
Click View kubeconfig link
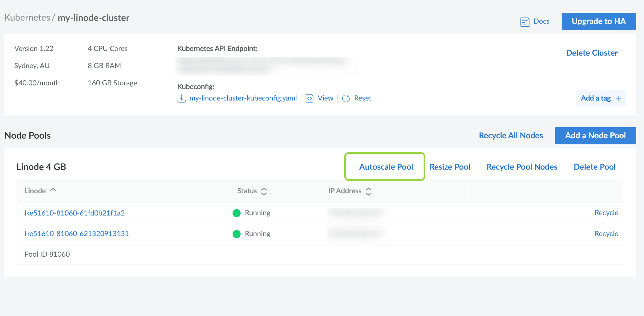[325, 98]
